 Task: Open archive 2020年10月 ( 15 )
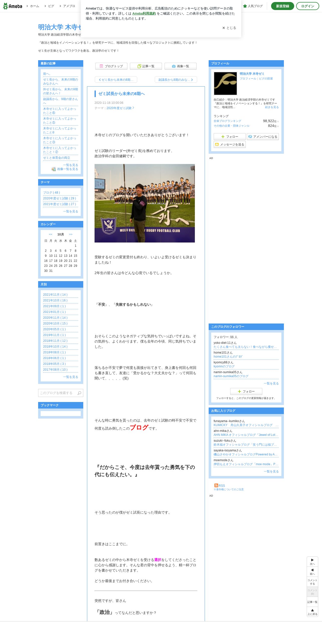point(55,324)
